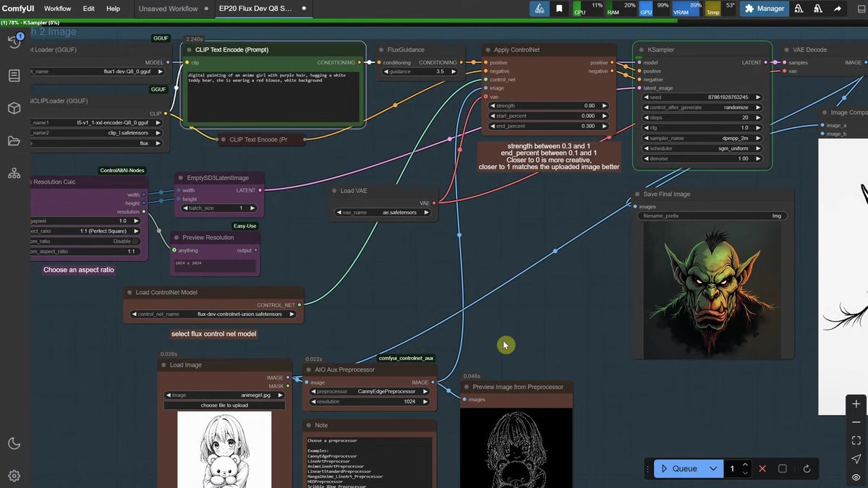This screenshot has height=488, width=868.
Task: Click choose file to upload button
Action: pos(225,406)
